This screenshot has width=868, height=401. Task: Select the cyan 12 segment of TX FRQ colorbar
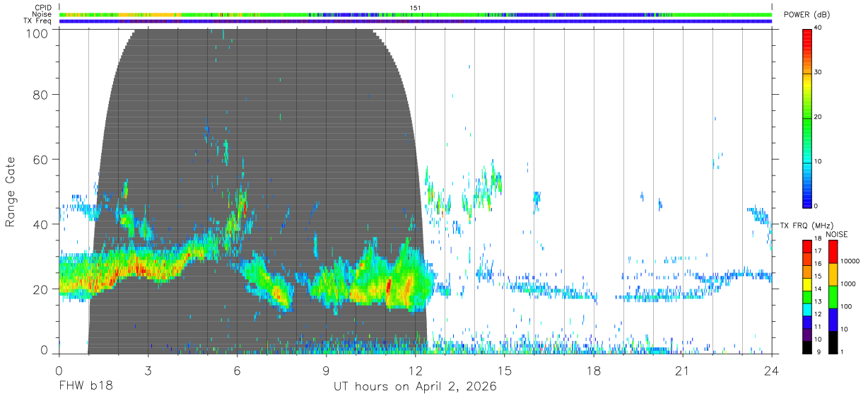tap(807, 309)
